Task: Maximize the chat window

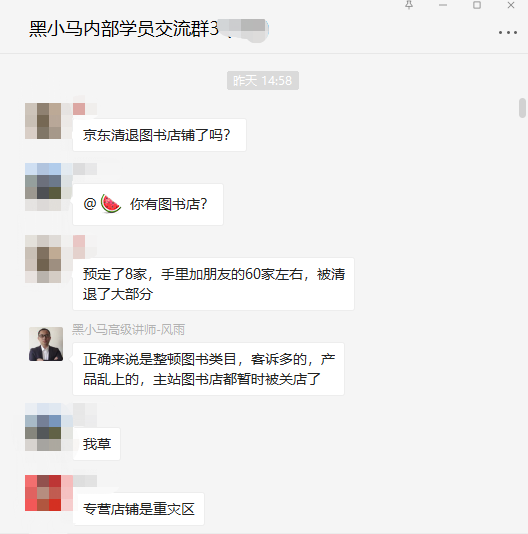Action: (x=477, y=5)
